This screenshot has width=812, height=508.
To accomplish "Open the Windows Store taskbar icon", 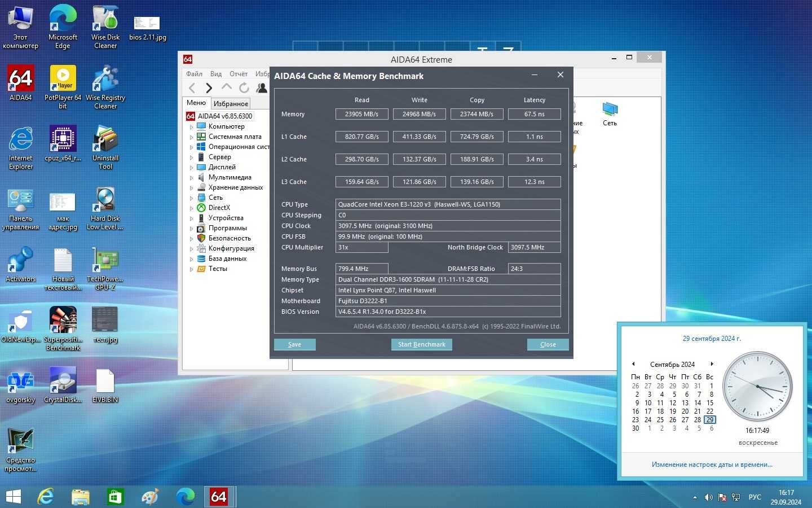I will pyautogui.click(x=115, y=497).
